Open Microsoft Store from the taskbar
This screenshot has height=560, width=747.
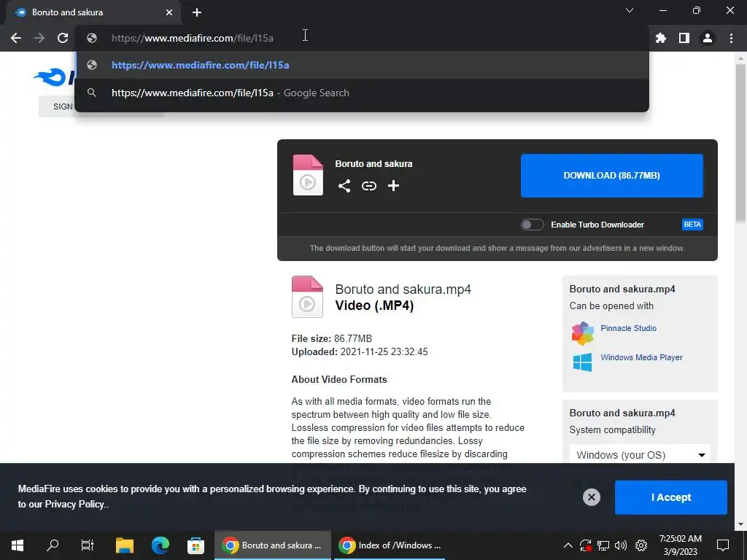pyautogui.click(x=196, y=545)
